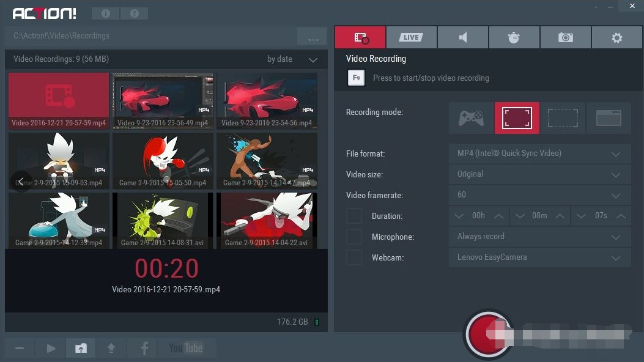Open the screenshots camera tab
The height and width of the screenshot is (362, 644).
tap(566, 37)
